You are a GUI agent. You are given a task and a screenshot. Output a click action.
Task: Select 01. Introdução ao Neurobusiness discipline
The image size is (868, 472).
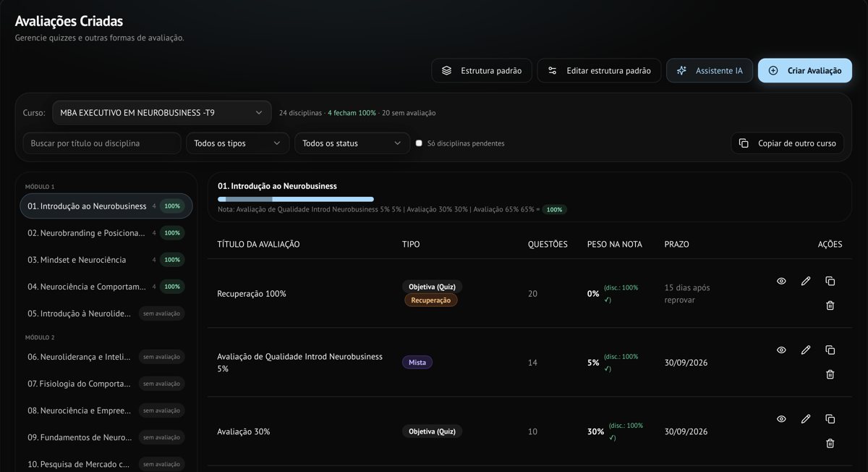pos(106,206)
